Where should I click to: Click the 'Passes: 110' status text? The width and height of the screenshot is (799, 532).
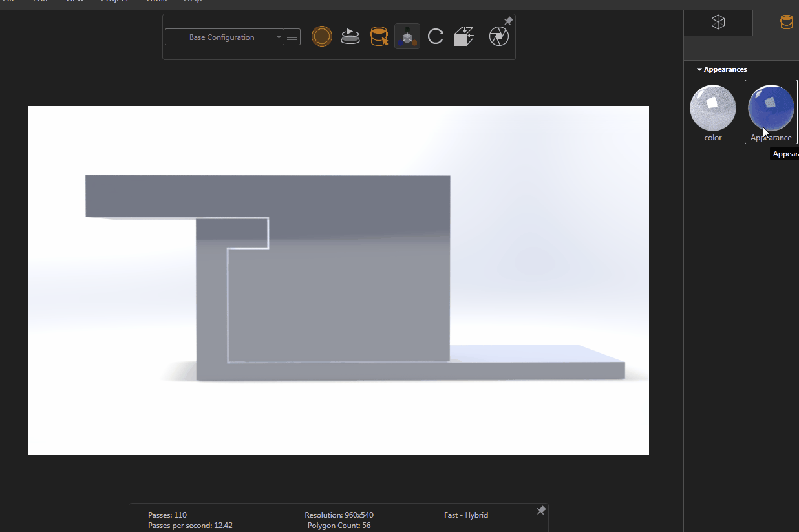(167, 515)
